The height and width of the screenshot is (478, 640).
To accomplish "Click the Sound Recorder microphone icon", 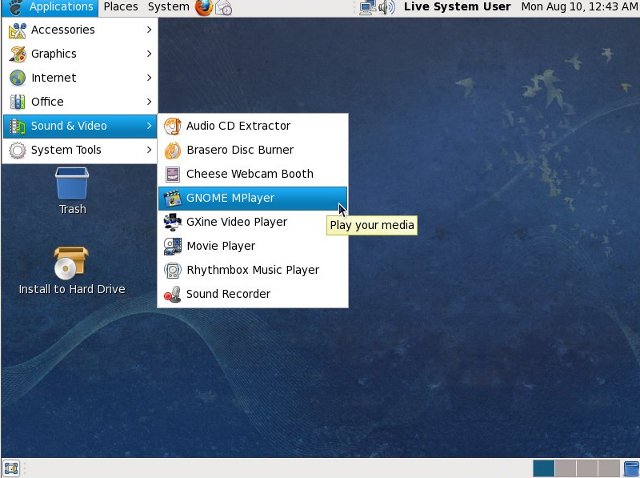I will click(173, 294).
